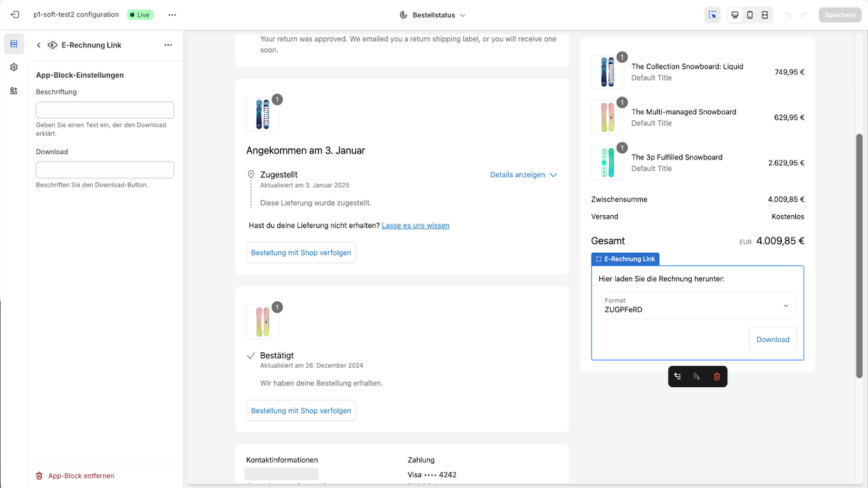Enable full-width preview mode
This screenshot has height=488, width=868.
click(764, 15)
